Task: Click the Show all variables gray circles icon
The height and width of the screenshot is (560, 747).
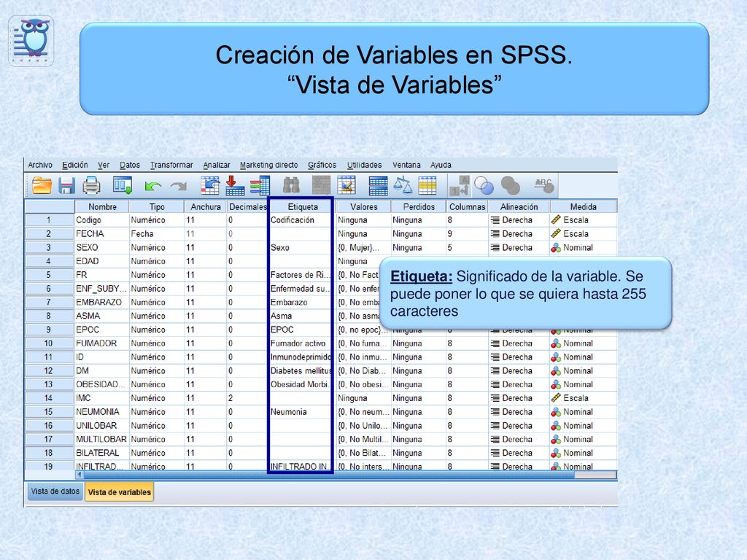Action: pos(510,186)
